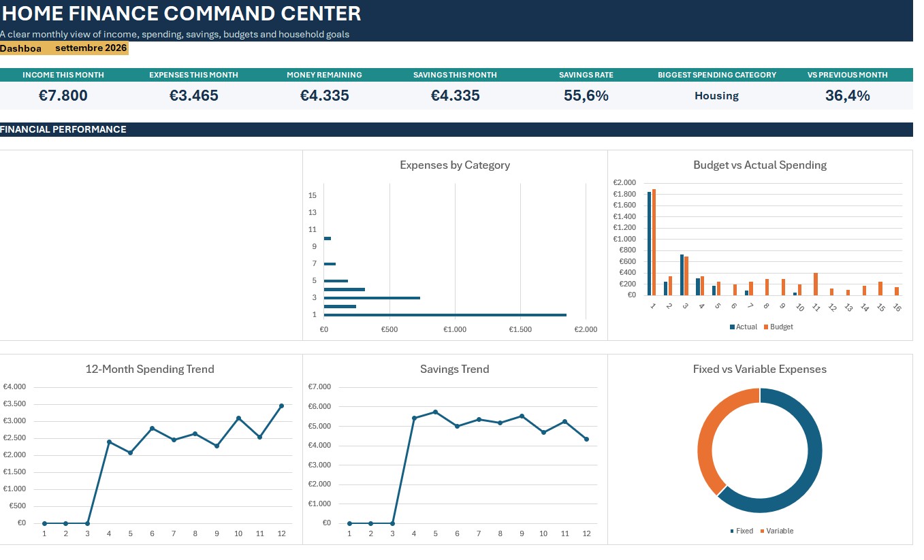Click the 'Housing' category value

717,96
